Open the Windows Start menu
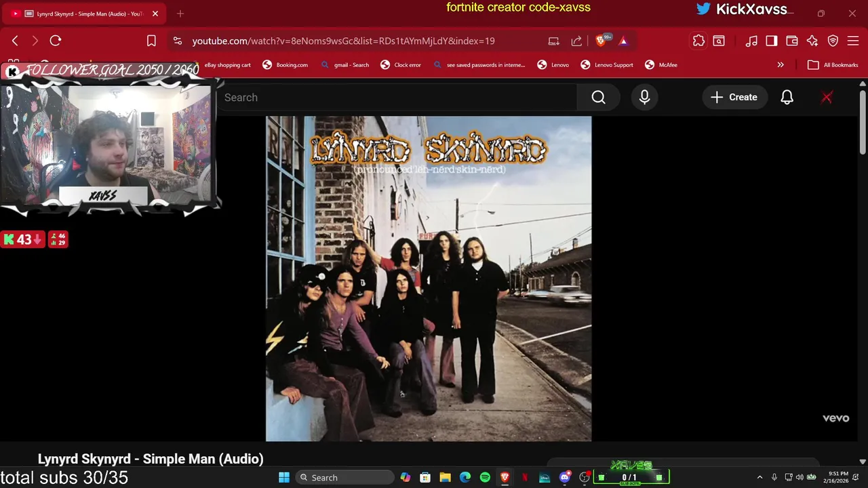Screen dimensions: 868x488 [284, 478]
